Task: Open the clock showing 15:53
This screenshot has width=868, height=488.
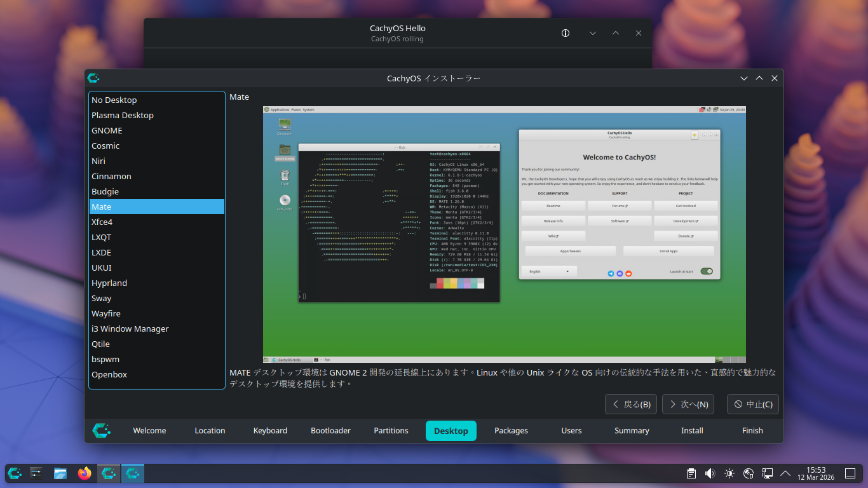Action: (816, 473)
